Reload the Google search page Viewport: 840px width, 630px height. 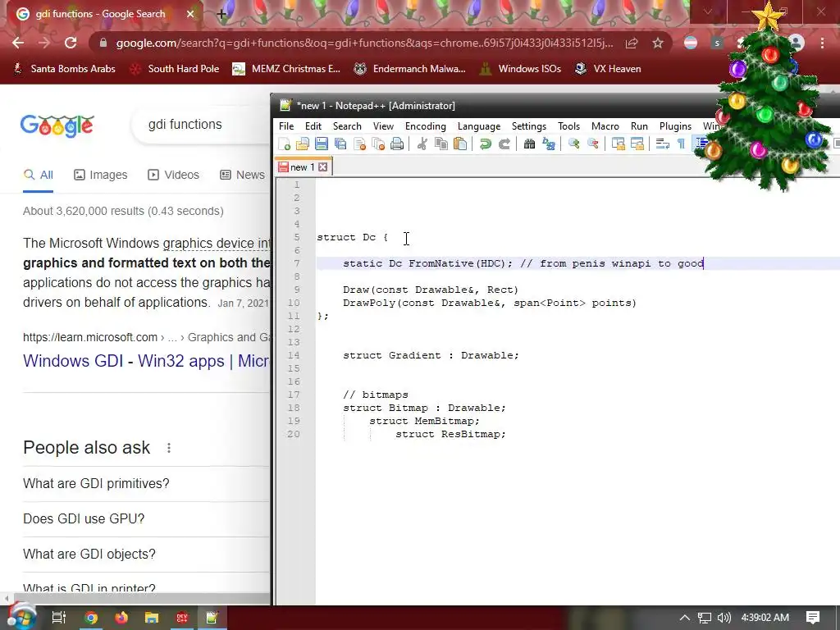pyautogui.click(x=71, y=43)
